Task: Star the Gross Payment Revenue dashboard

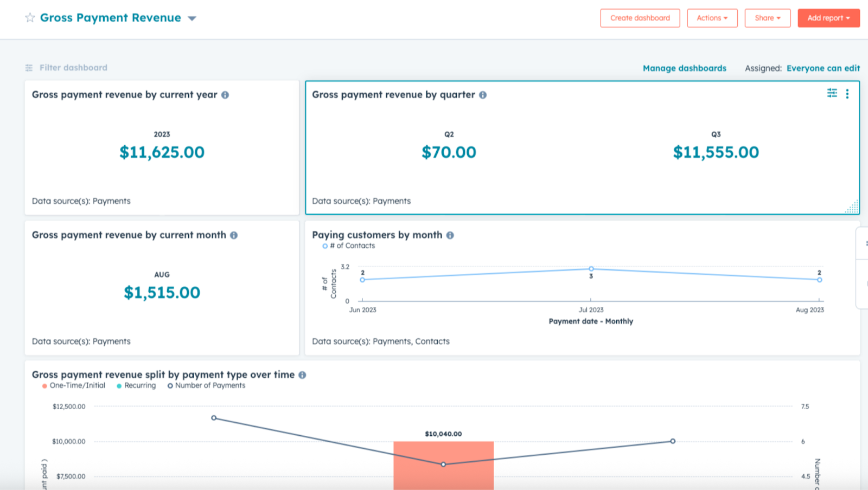Action: pyautogui.click(x=30, y=17)
